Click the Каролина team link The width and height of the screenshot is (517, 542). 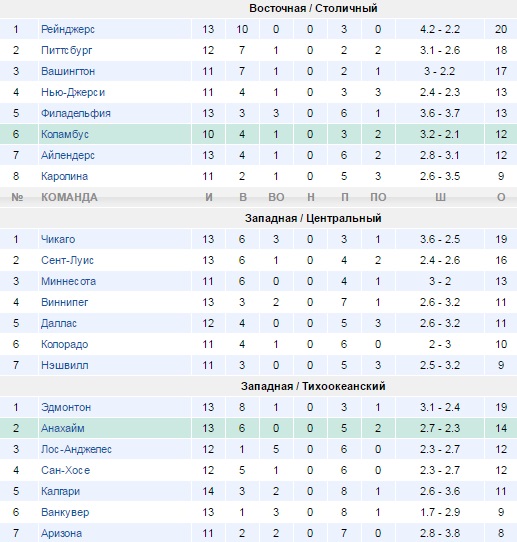[65, 176]
